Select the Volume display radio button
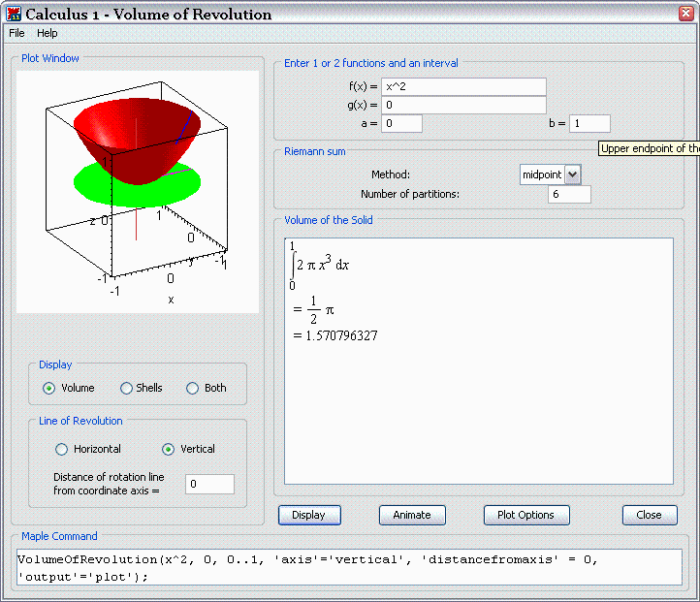The width and height of the screenshot is (700, 602). point(49,388)
